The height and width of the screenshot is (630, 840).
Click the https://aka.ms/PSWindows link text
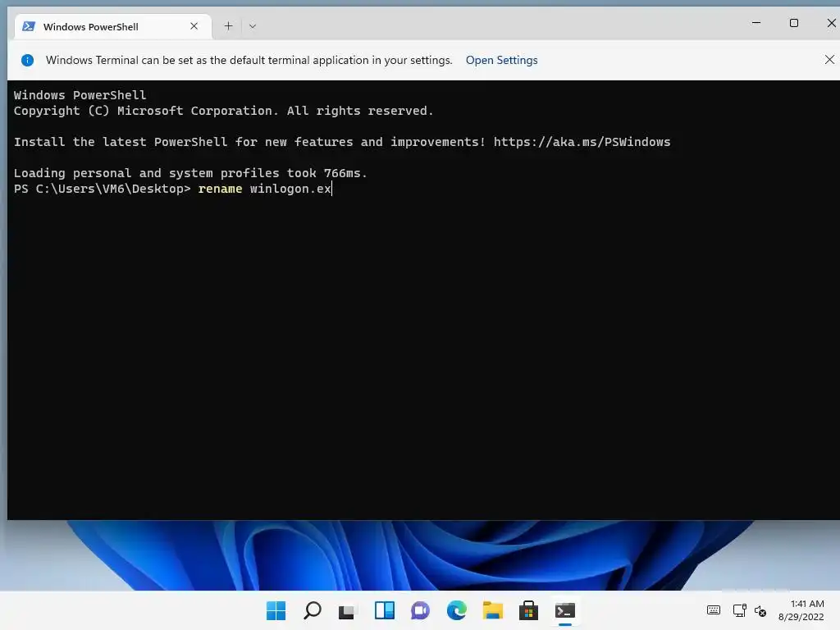click(582, 142)
